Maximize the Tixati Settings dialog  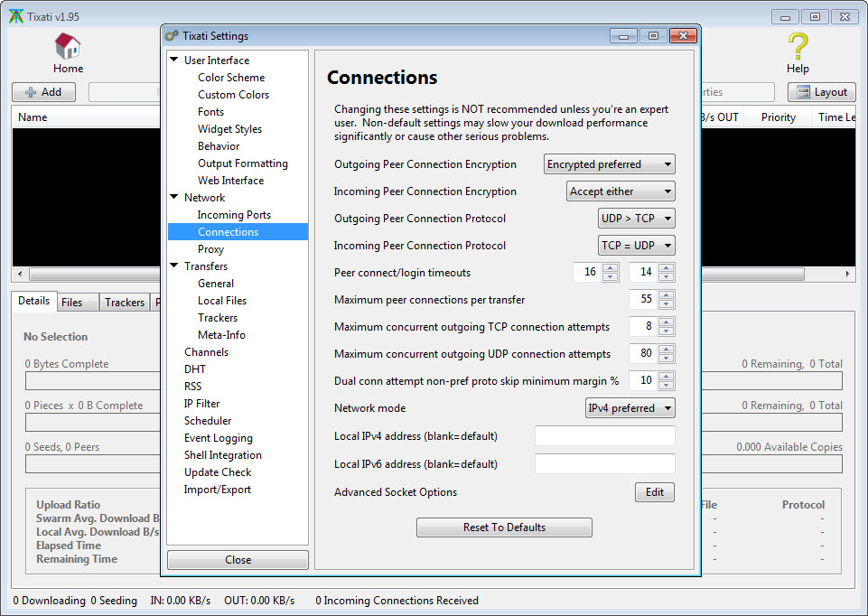653,36
